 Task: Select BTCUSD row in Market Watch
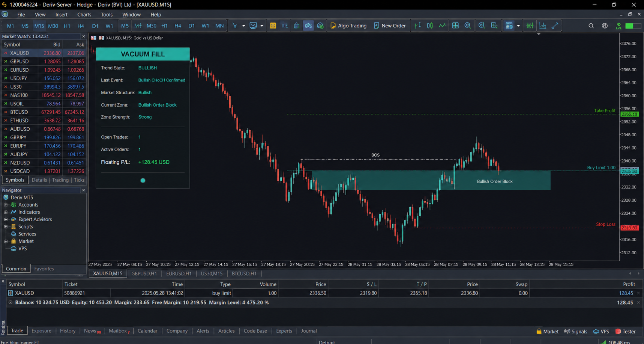pos(44,112)
